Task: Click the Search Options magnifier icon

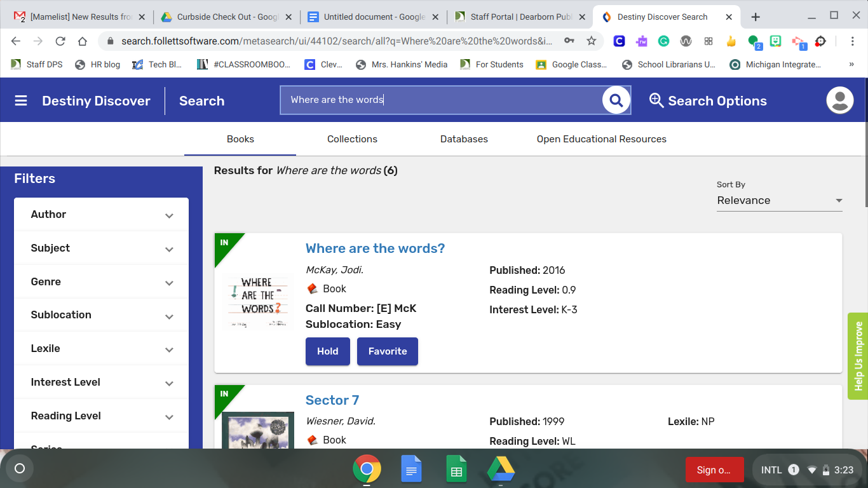Action: point(656,100)
